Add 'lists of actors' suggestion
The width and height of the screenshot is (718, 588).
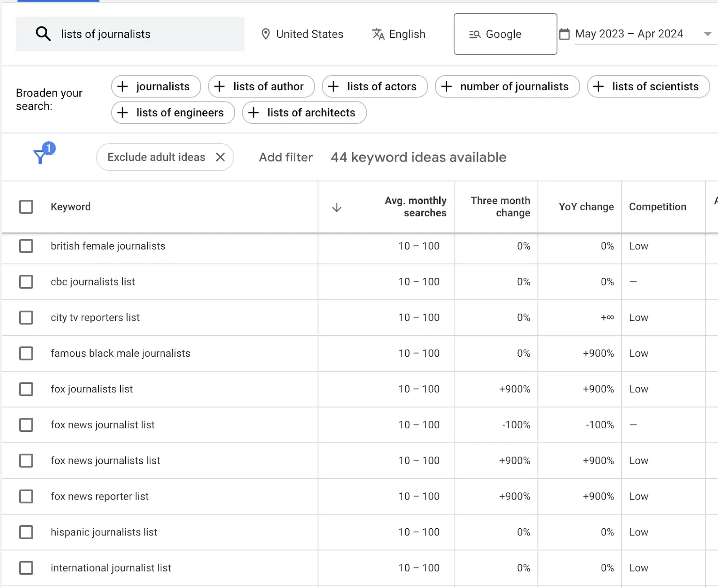pos(375,86)
